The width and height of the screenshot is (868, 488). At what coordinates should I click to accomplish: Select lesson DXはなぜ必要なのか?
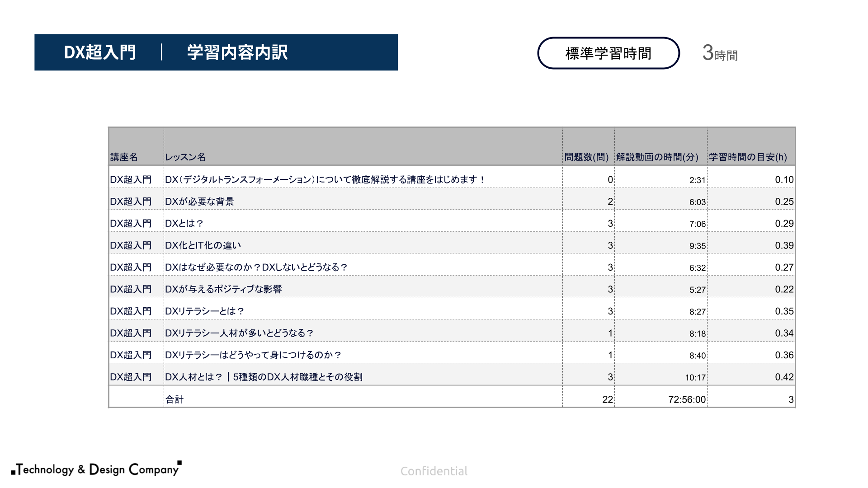256,267
